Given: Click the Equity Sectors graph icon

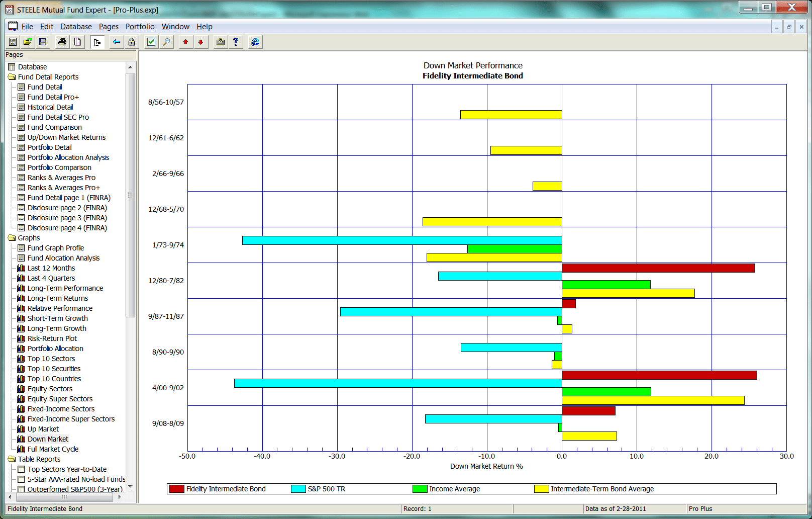Looking at the screenshot, I should pyautogui.click(x=21, y=389).
